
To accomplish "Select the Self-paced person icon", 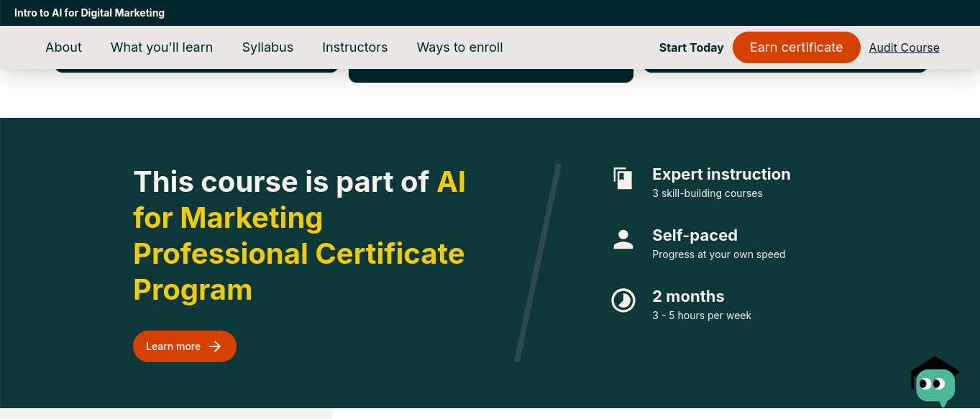I will 623,240.
